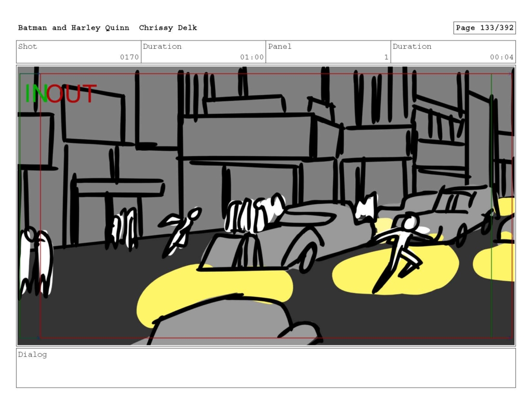Viewport: 532px width, 412px height.
Task: Select the shot duration value "01:00"
Action: (252, 57)
